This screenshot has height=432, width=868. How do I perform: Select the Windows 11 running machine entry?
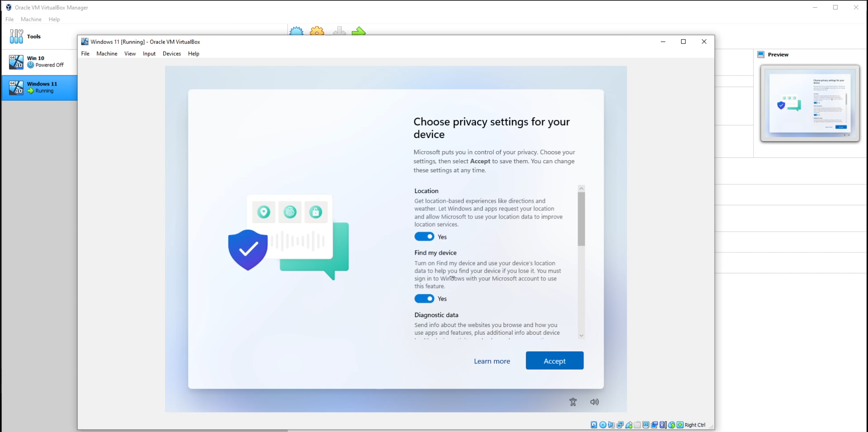39,88
